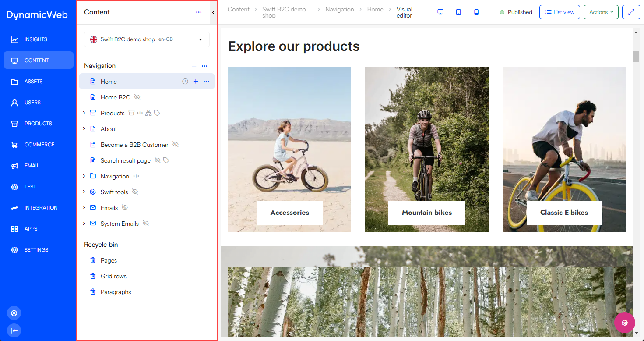Collapse the main sidebar with arrow icon
Viewport: 644px width, 341px height.
[x=14, y=330]
